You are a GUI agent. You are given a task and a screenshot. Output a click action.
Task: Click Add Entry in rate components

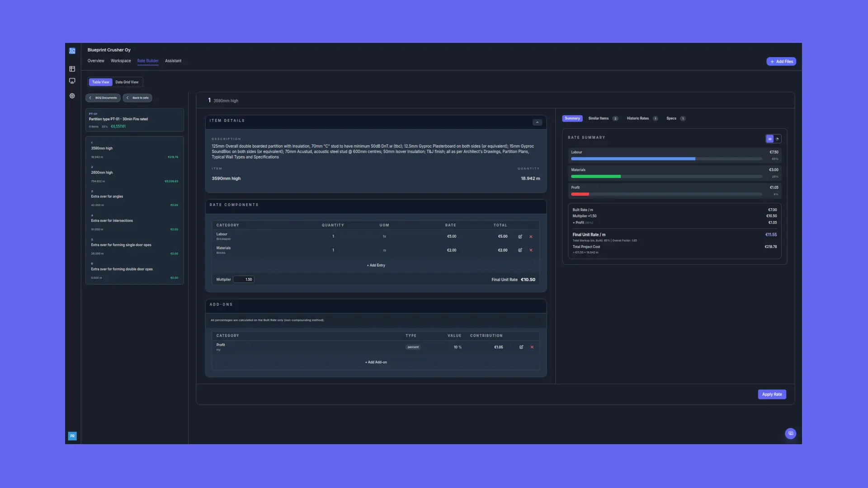(376, 265)
